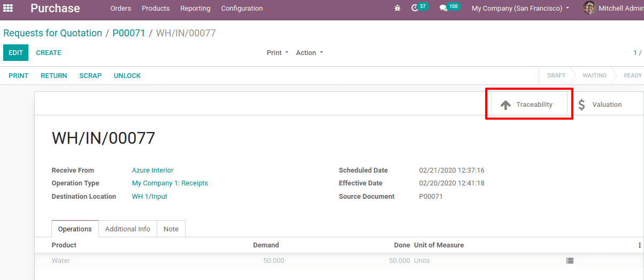Image resolution: width=644 pixels, height=280 pixels.
Task: Click the DRAFT status stage
Action: point(556,76)
